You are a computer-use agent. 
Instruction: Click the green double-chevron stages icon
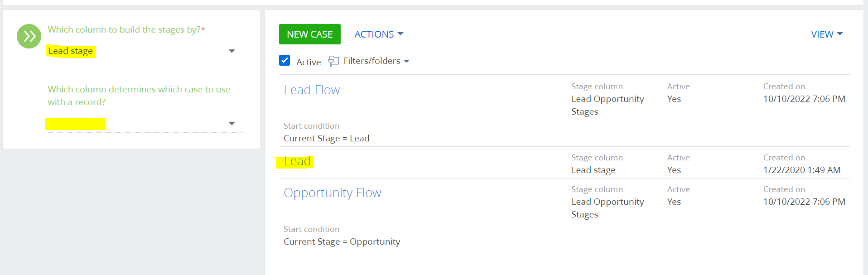[29, 36]
